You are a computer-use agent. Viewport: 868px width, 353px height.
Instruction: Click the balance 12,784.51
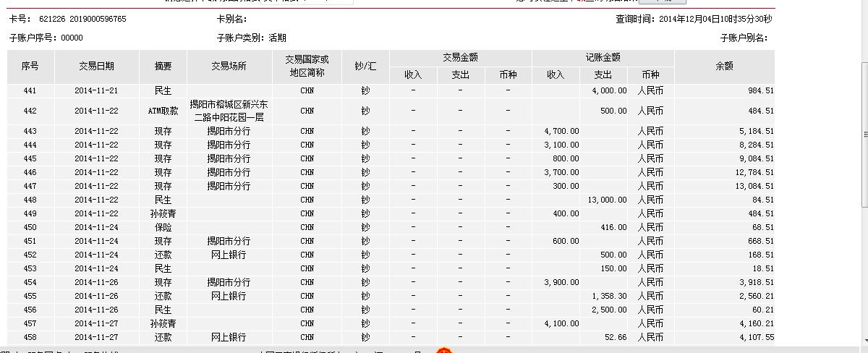point(754,173)
